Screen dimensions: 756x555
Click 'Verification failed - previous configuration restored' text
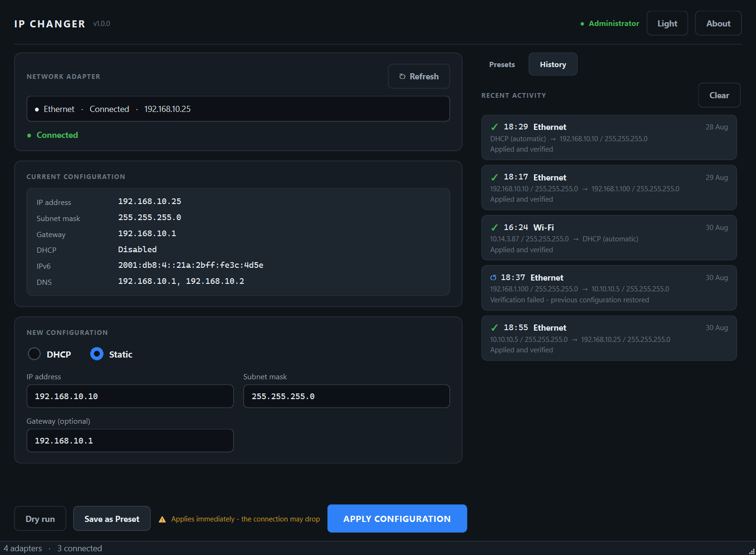[x=569, y=300]
